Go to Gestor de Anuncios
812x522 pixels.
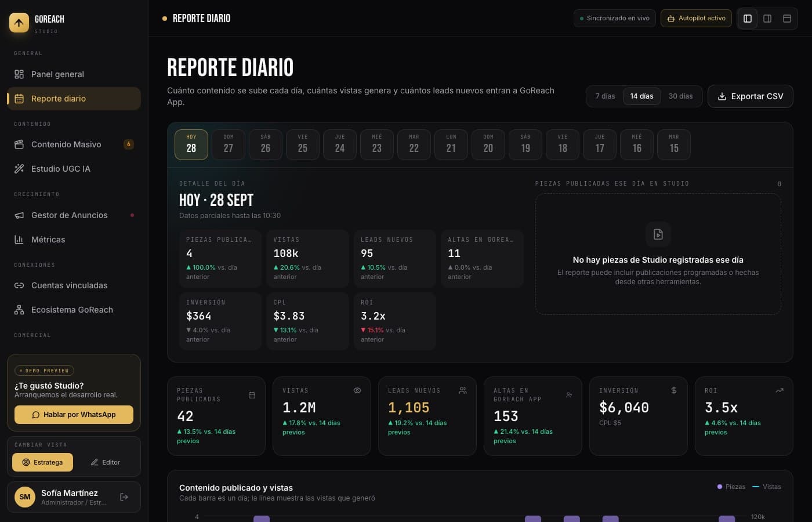pyautogui.click(x=74, y=215)
